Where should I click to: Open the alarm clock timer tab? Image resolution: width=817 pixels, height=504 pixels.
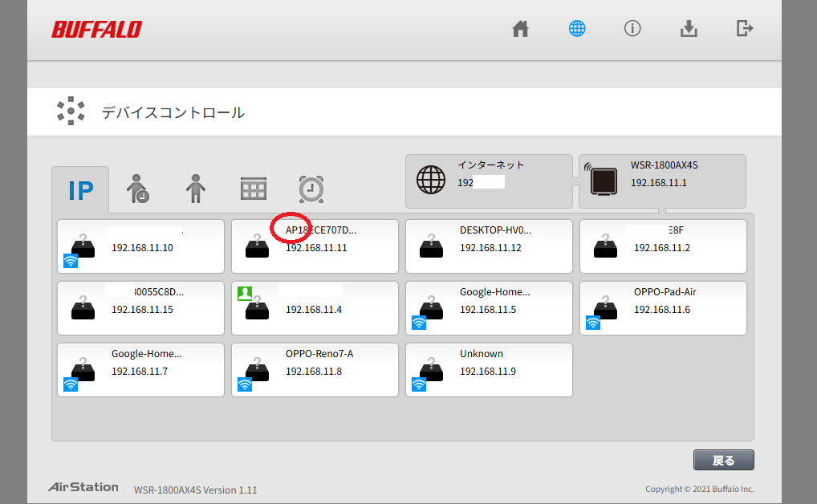tap(311, 189)
